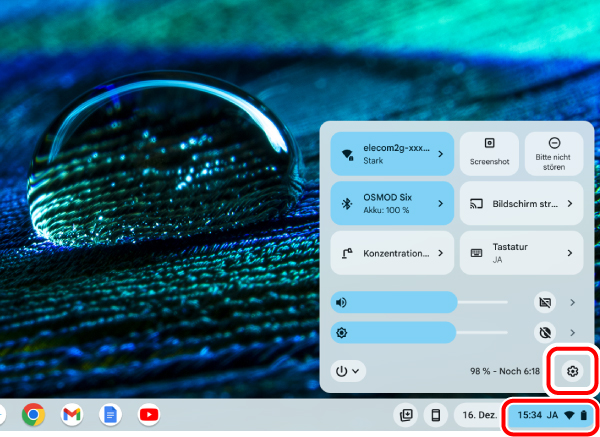Enable Bitte nicht stören mode
This screenshot has width=600, height=437.
(x=554, y=152)
